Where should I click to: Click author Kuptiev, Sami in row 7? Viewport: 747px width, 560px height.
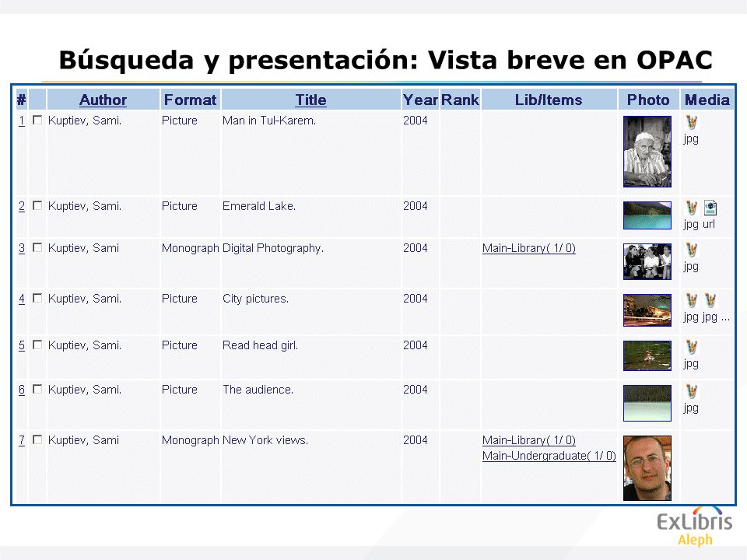click(83, 440)
